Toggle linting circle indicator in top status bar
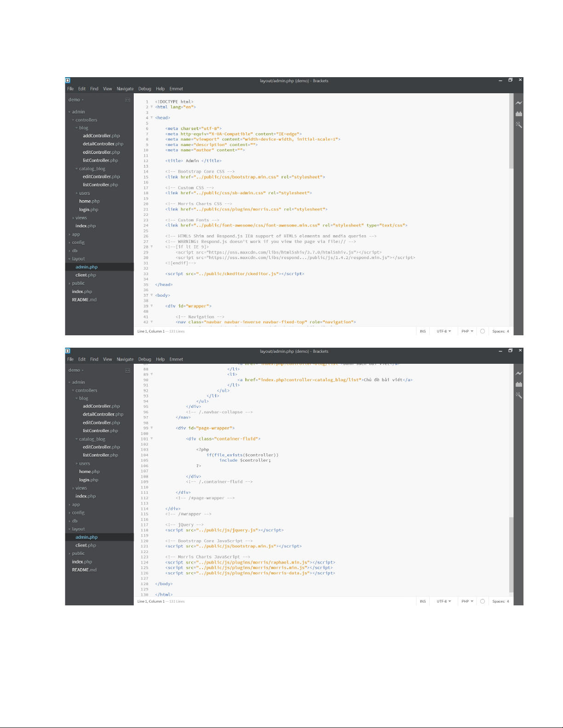563x728 pixels. tap(482, 331)
